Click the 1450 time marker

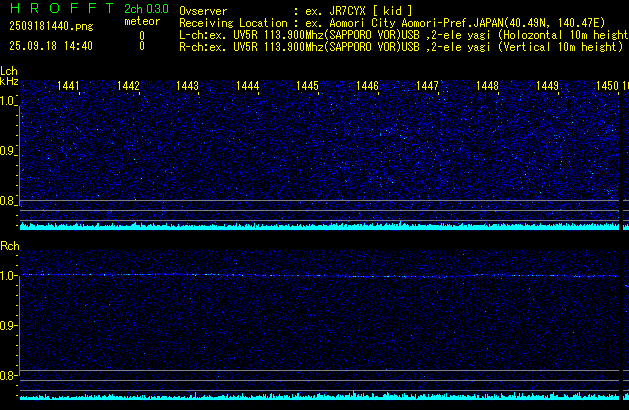[x=607, y=87]
